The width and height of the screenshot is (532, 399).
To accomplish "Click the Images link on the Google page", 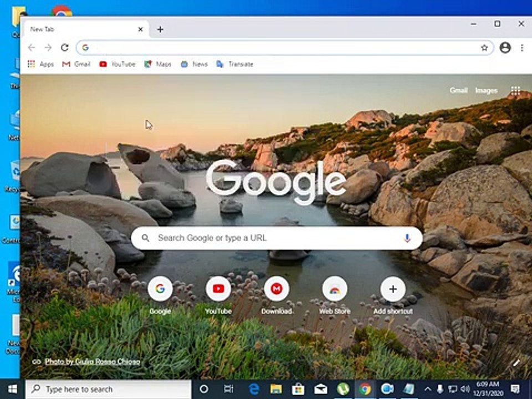I will click(486, 90).
